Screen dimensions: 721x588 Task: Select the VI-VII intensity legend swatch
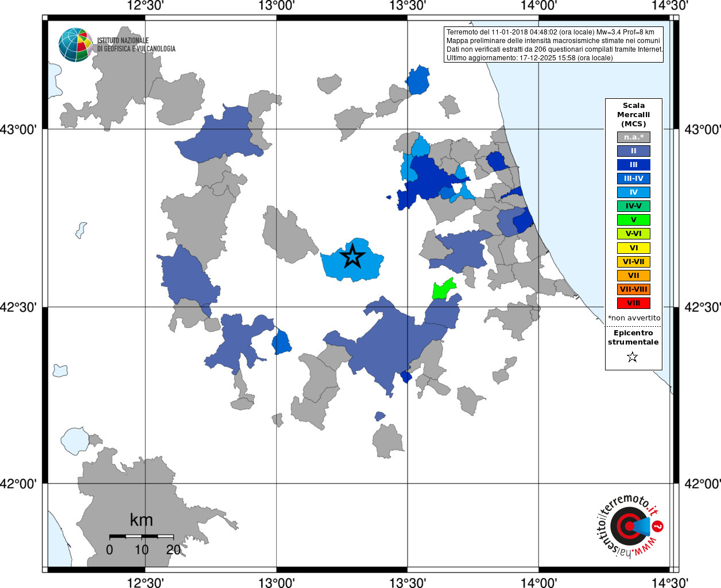click(634, 262)
